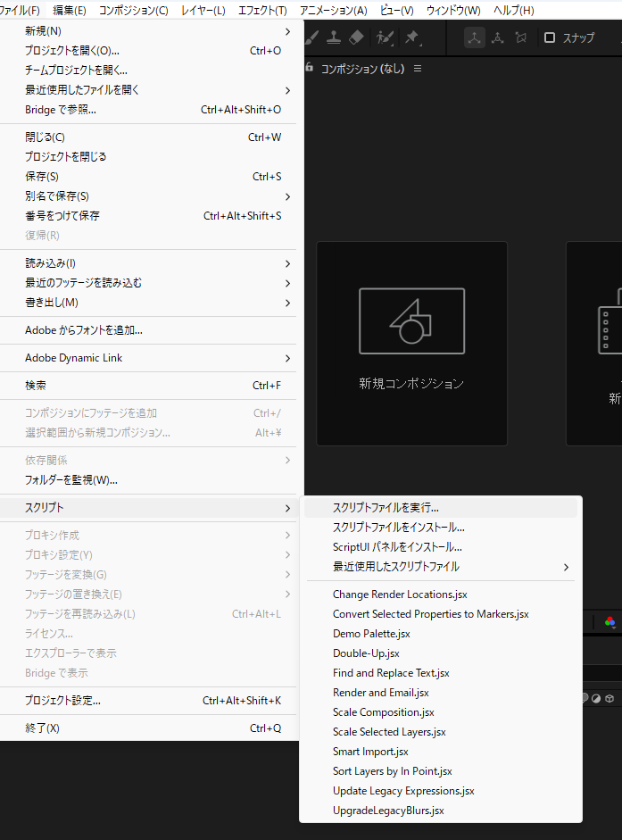Choose スクリプトファイルを実行... from the submenu
The width and height of the screenshot is (622, 840).
[386, 508]
